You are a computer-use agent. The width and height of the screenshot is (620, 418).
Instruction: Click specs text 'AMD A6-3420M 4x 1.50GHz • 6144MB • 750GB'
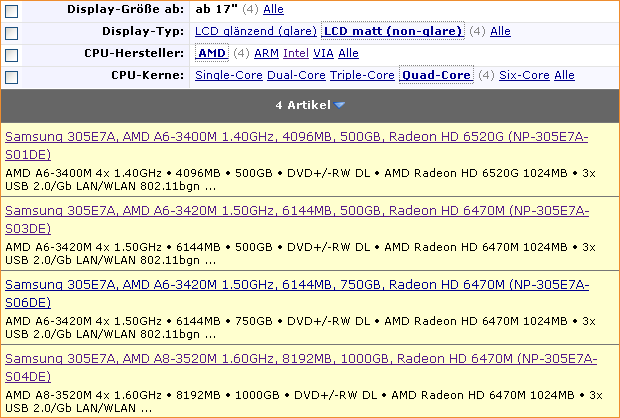139,321
